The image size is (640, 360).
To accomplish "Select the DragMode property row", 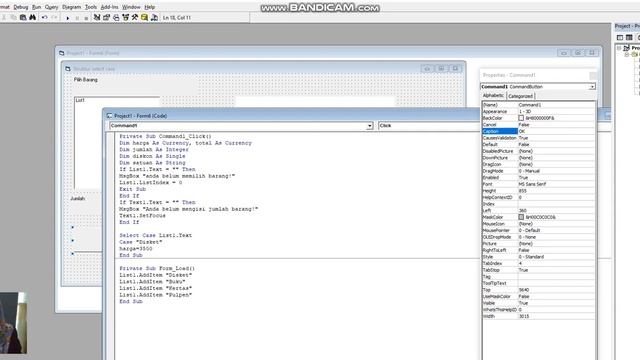I will click(x=538, y=171).
